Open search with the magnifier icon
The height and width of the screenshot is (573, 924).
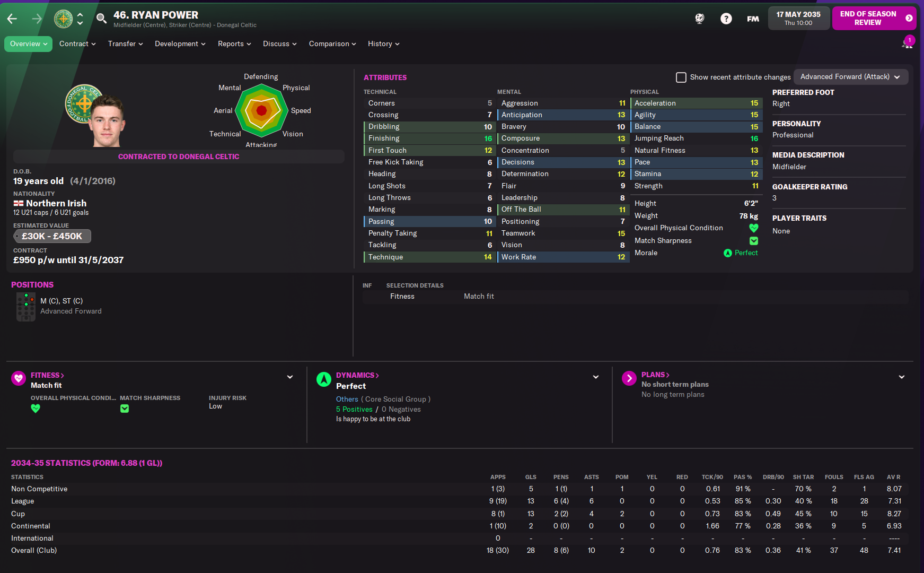101,19
